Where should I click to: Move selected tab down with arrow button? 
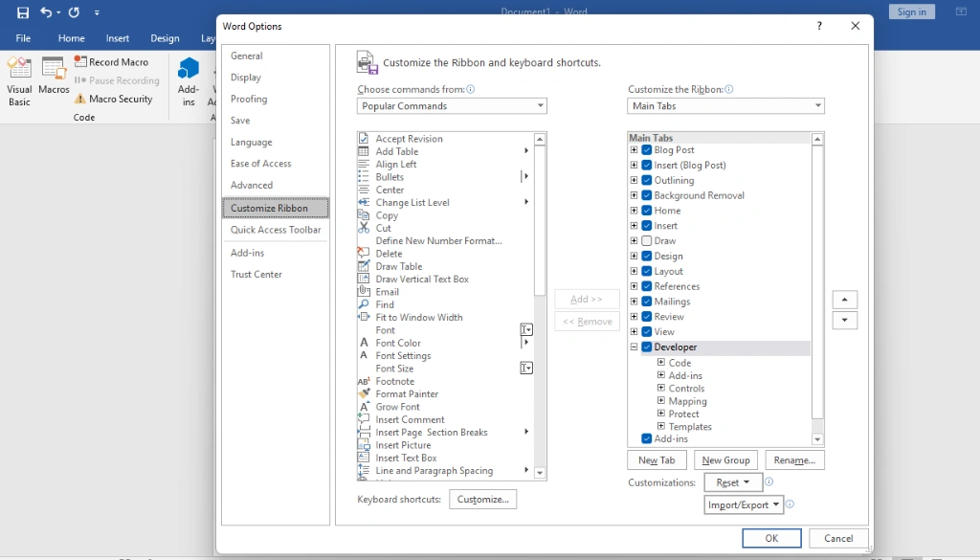(844, 321)
